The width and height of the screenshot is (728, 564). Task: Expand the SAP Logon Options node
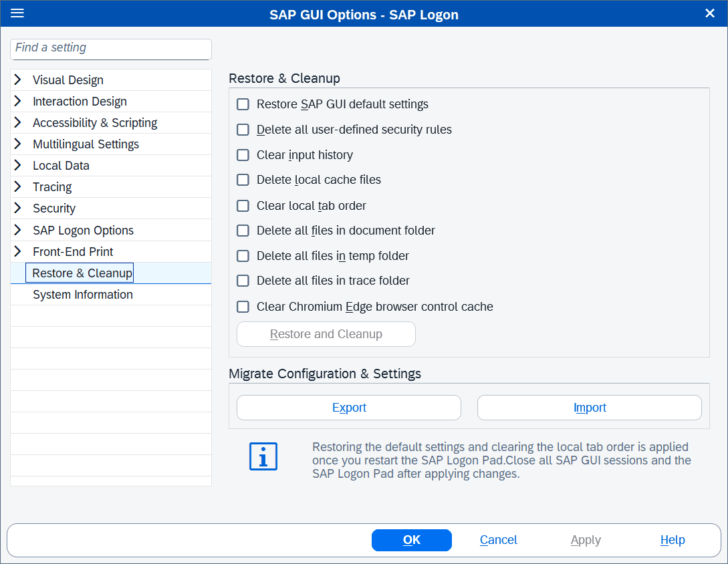click(x=17, y=230)
